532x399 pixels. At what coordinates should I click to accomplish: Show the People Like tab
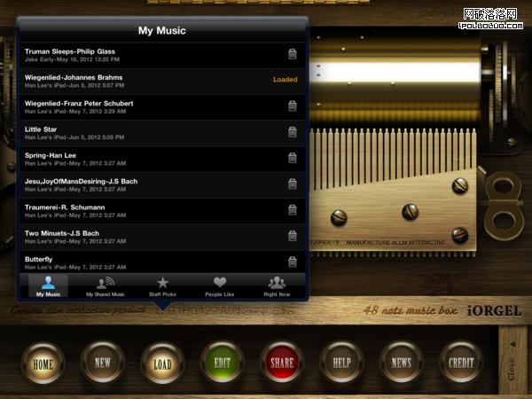[220, 286]
